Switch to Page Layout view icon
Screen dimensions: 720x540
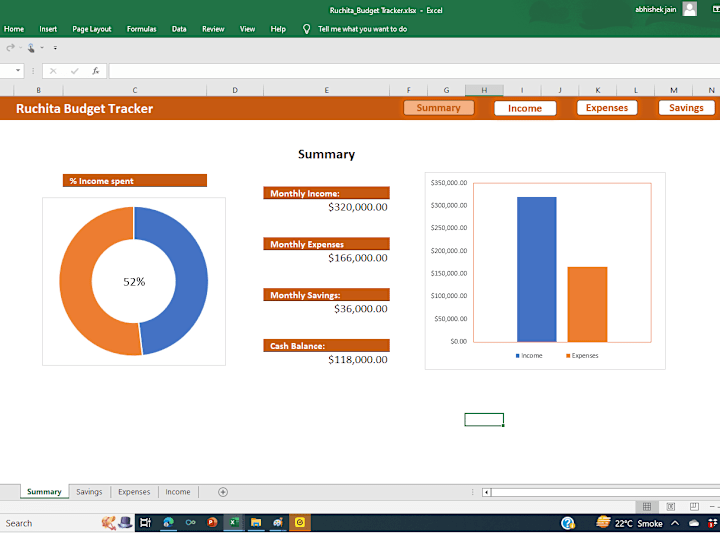tap(671, 506)
